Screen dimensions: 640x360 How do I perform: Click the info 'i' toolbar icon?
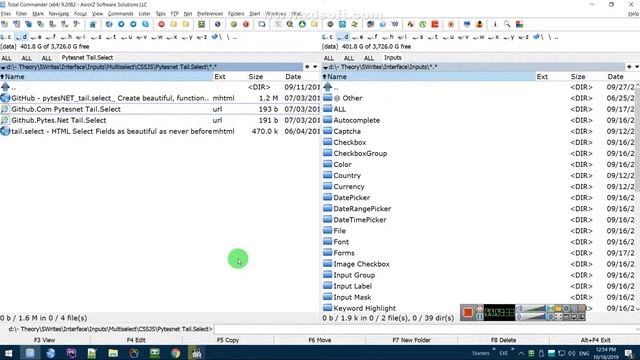(x=495, y=24)
